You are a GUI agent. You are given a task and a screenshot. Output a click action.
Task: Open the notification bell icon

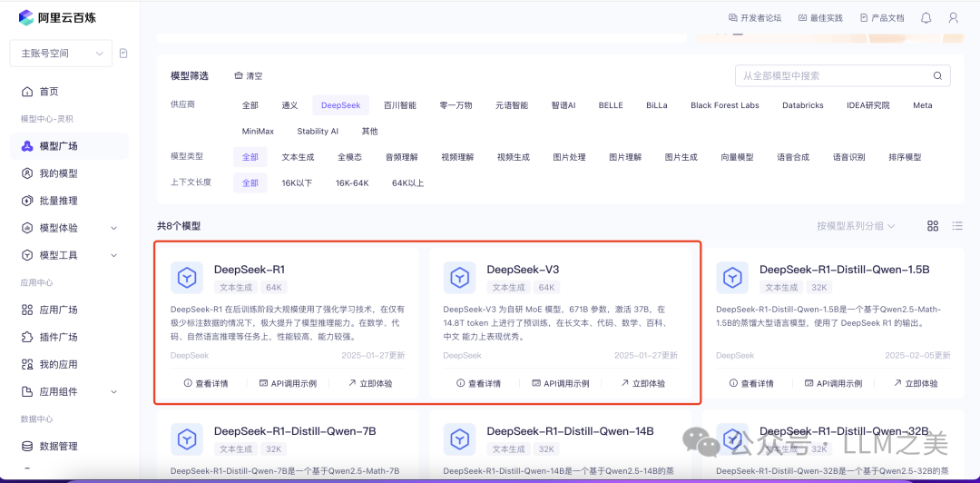pyautogui.click(x=926, y=17)
